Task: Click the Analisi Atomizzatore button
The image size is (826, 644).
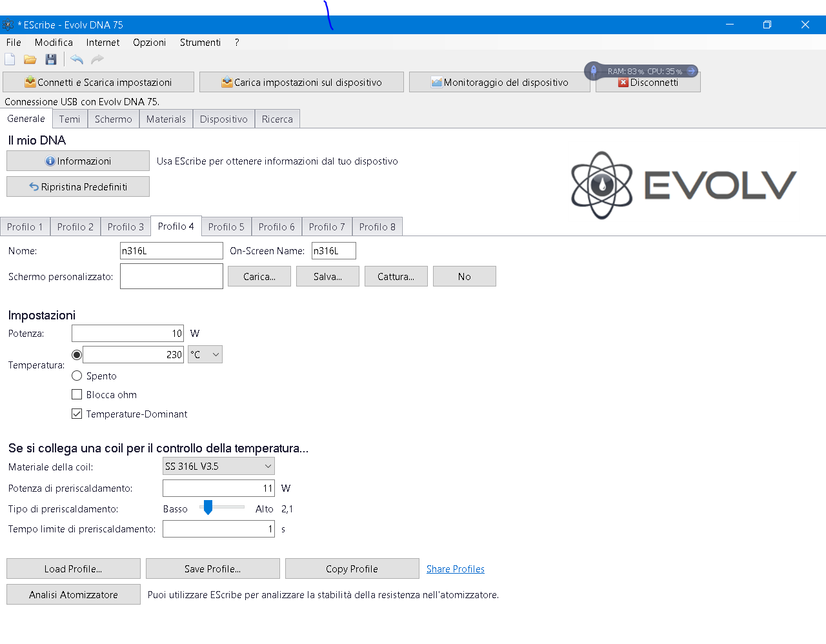Action: pos(74,595)
